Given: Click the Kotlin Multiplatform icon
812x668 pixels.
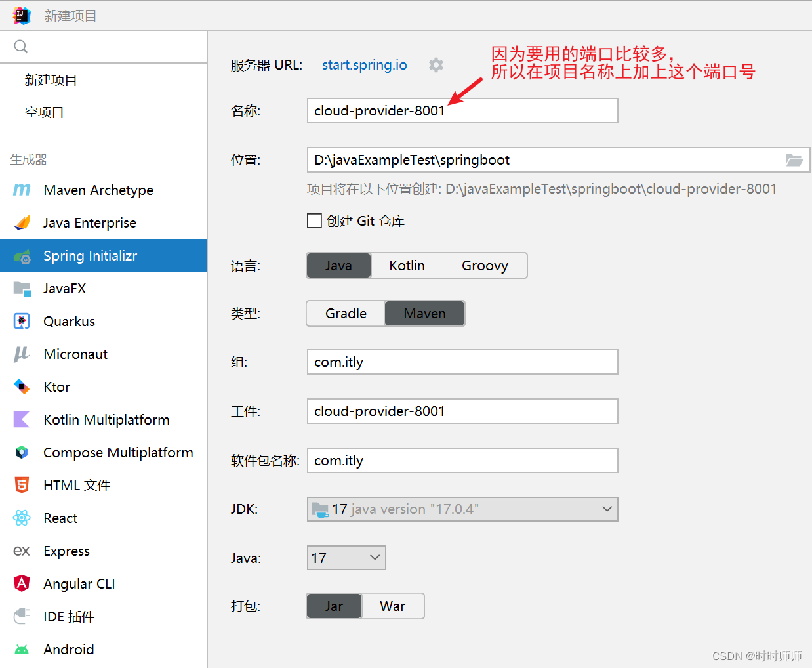Looking at the screenshot, I should coord(22,419).
